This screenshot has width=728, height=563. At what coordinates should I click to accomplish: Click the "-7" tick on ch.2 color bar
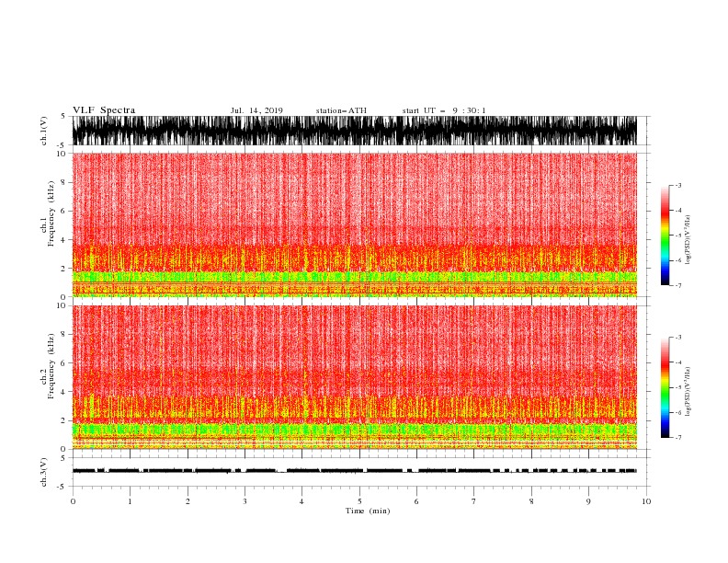tap(677, 438)
